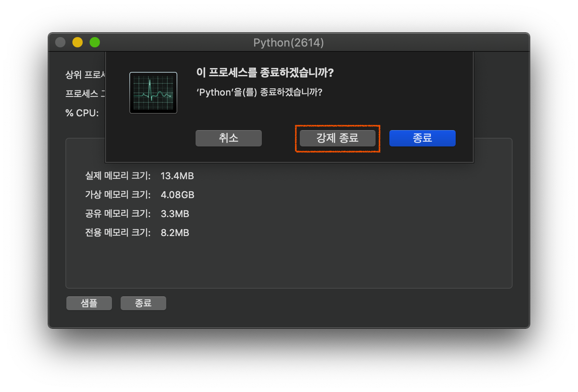Click the dialog heading 이 프로세스를 종료하겠습니까?
The image size is (578, 392).
(265, 72)
